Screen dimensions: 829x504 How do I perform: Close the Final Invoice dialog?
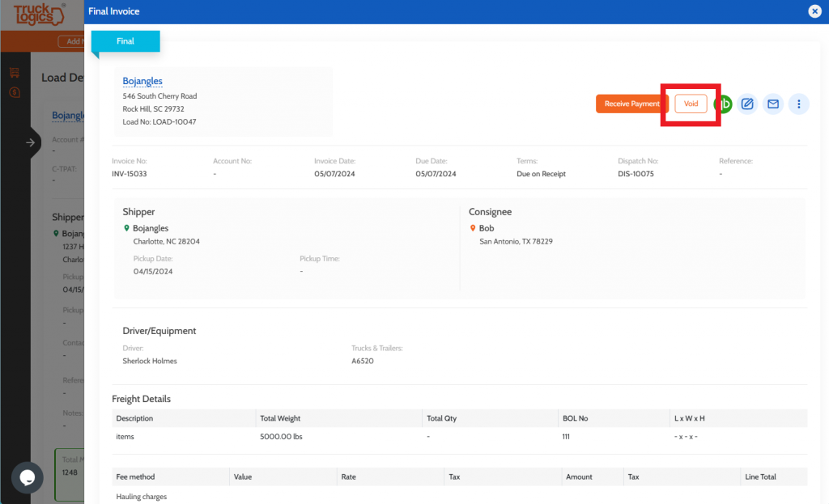[814, 11]
